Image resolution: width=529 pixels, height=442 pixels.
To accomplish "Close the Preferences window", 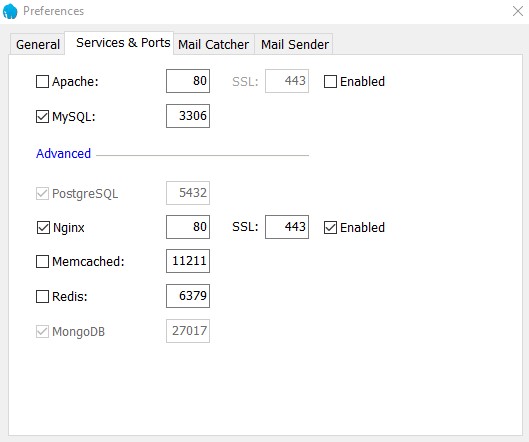I will pyautogui.click(x=518, y=11).
